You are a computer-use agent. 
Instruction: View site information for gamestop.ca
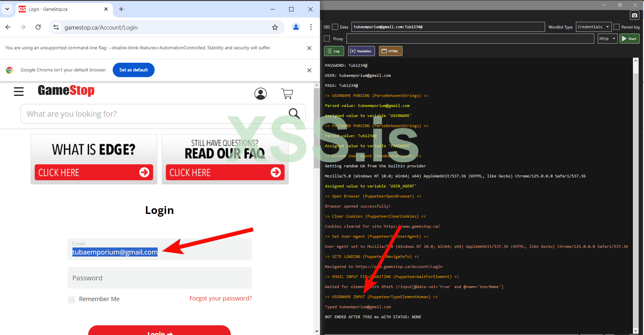(56, 27)
